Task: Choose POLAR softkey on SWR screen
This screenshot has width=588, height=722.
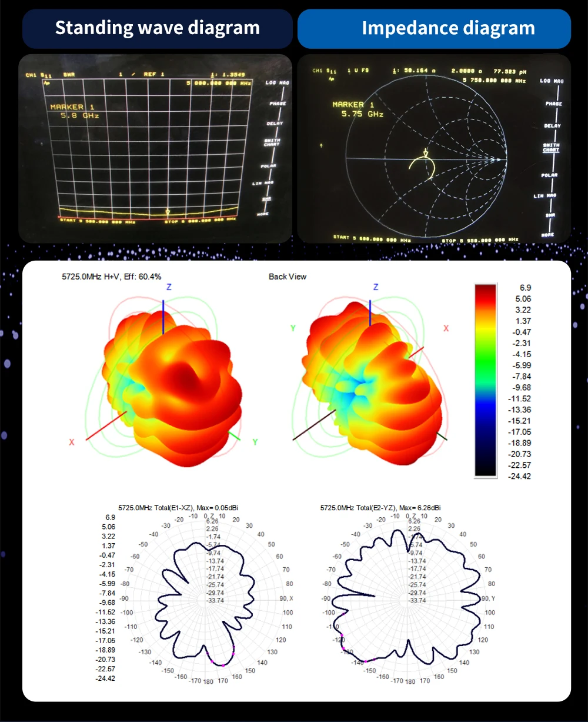Action: coord(269,167)
